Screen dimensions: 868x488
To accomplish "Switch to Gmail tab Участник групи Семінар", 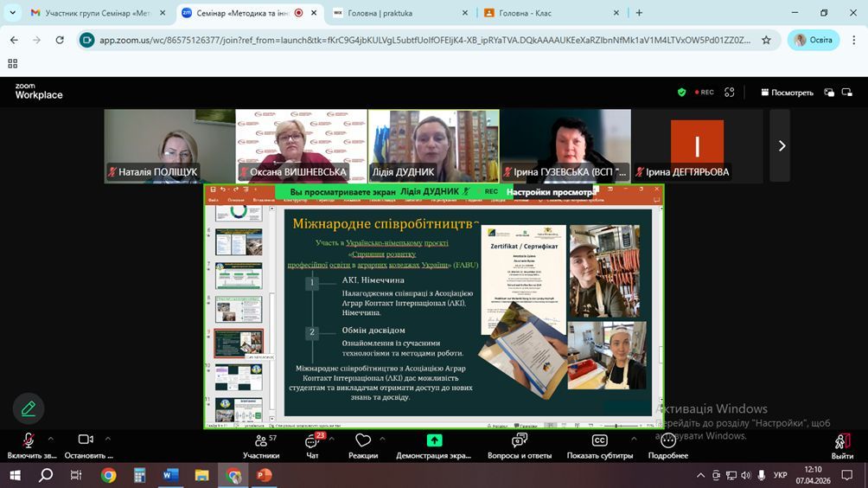I will point(98,13).
